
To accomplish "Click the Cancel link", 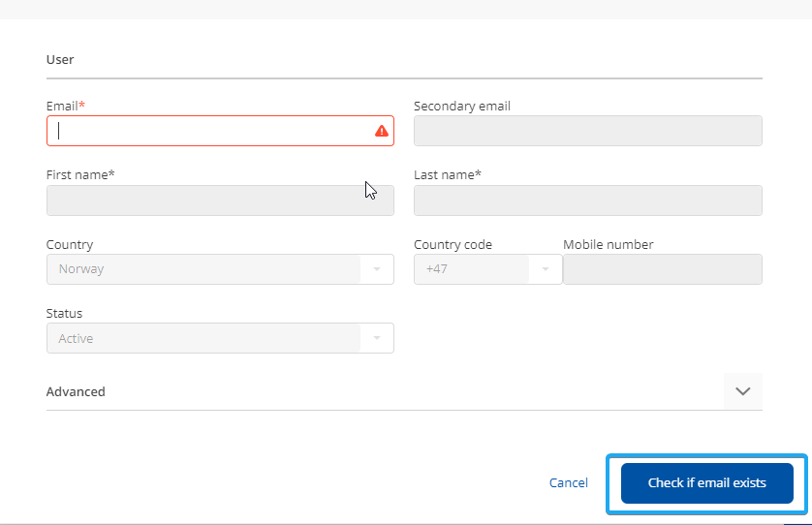I will pyautogui.click(x=568, y=482).
